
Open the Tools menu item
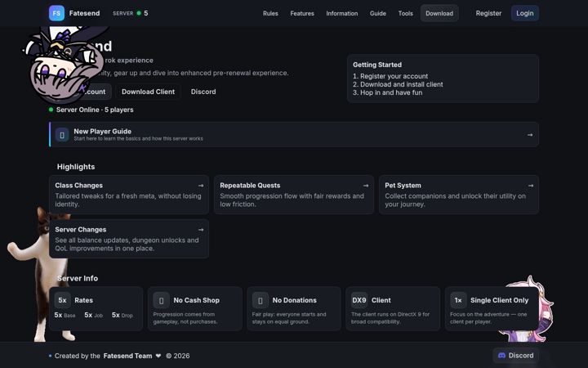click(405, 13)
